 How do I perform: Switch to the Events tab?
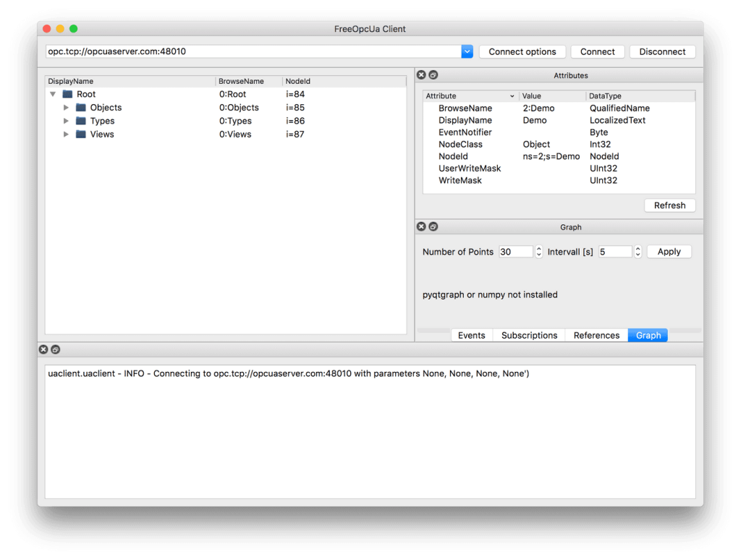(471, 335)
